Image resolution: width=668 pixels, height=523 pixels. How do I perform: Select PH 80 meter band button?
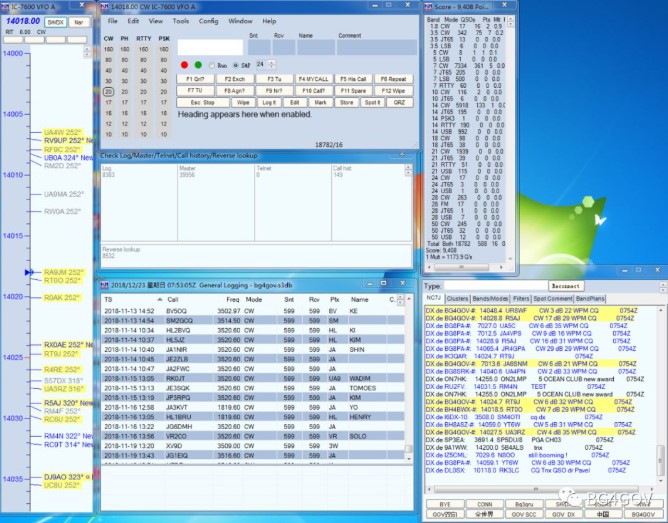pos(124,60)
